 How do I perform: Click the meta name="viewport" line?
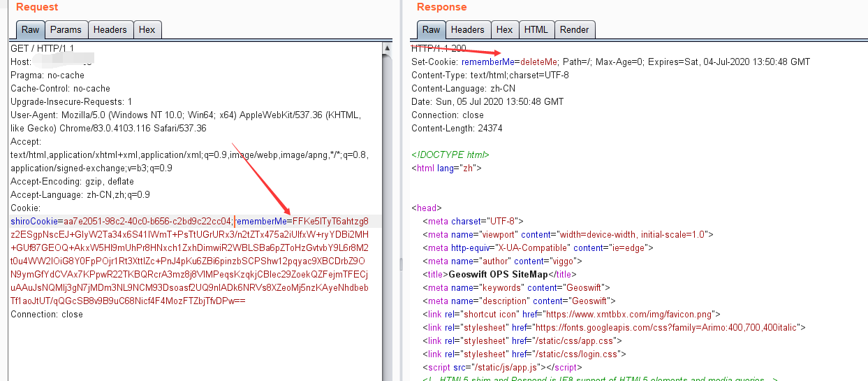568,234
